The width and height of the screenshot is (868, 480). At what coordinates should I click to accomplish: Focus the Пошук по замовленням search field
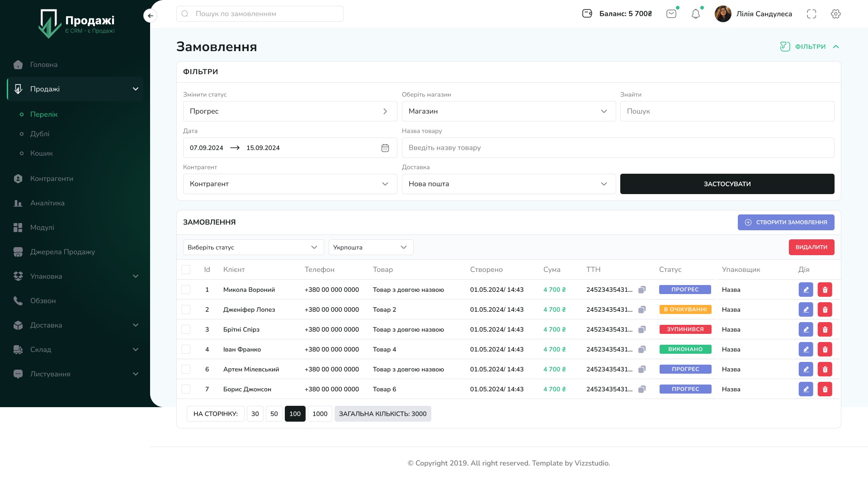[260, 14]
